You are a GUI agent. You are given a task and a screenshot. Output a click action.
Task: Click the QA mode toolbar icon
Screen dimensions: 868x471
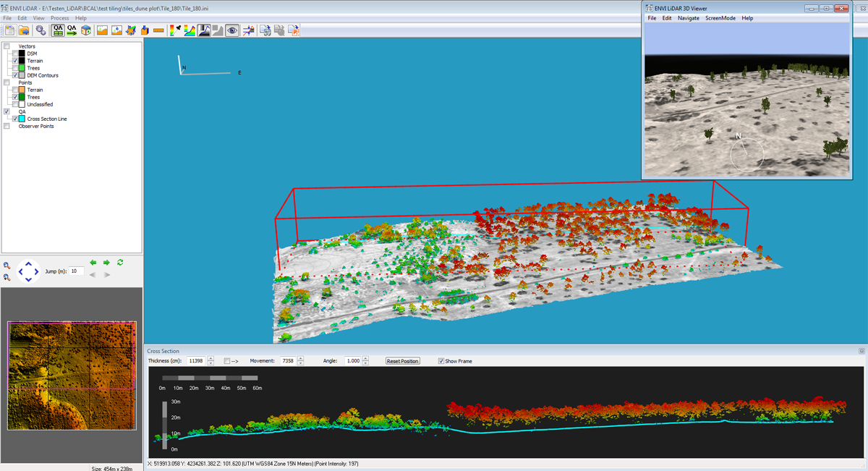(x=57, y=30)
